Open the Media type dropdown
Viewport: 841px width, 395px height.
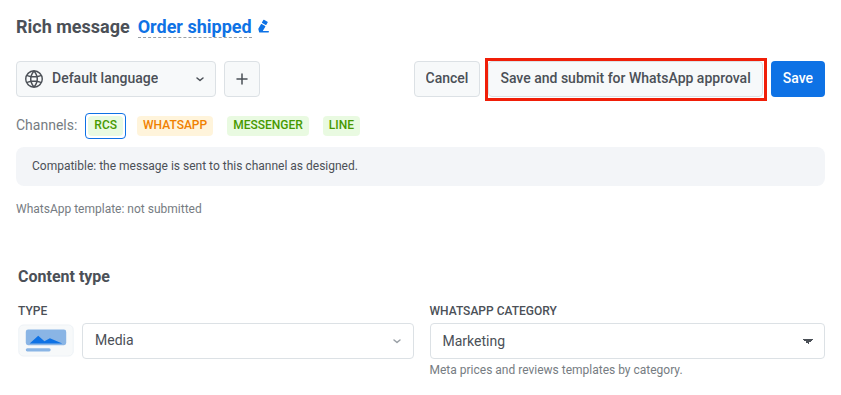[248, 341]
